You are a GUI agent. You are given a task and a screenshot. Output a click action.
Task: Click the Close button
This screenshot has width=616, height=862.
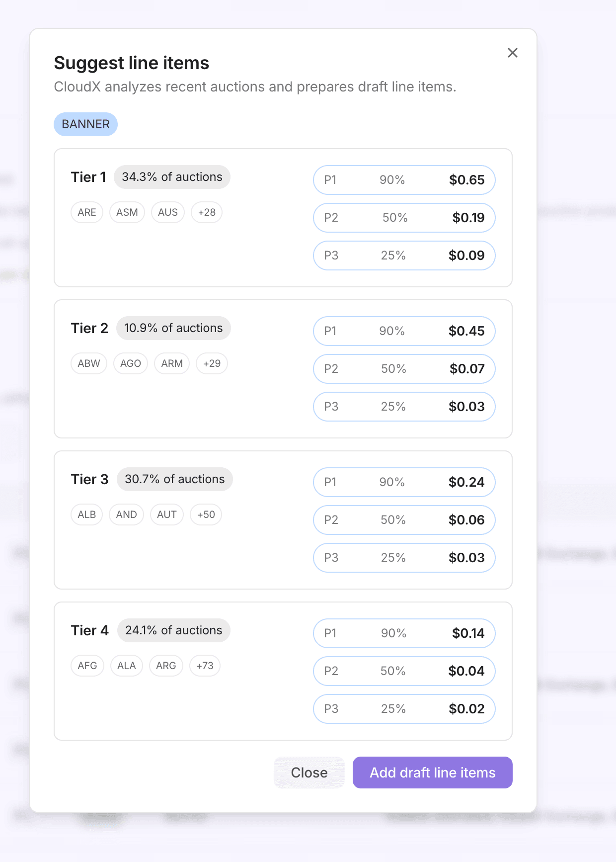(x=309, y=773)
